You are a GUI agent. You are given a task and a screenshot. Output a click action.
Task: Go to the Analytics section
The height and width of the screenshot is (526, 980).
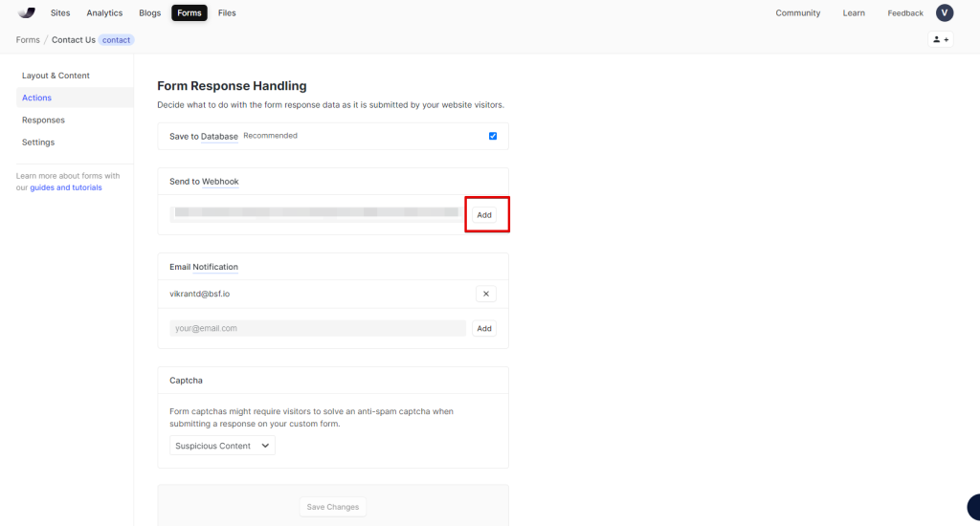[x=104, y=13]
